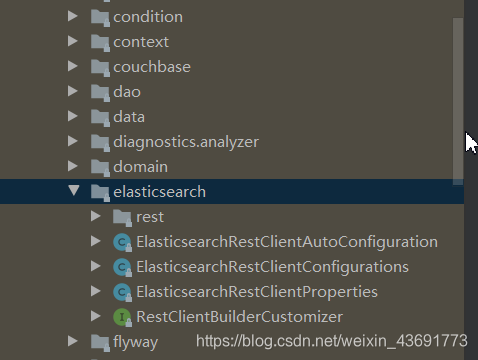Expand the condition package arrow
478x360 pixels.
73,16
